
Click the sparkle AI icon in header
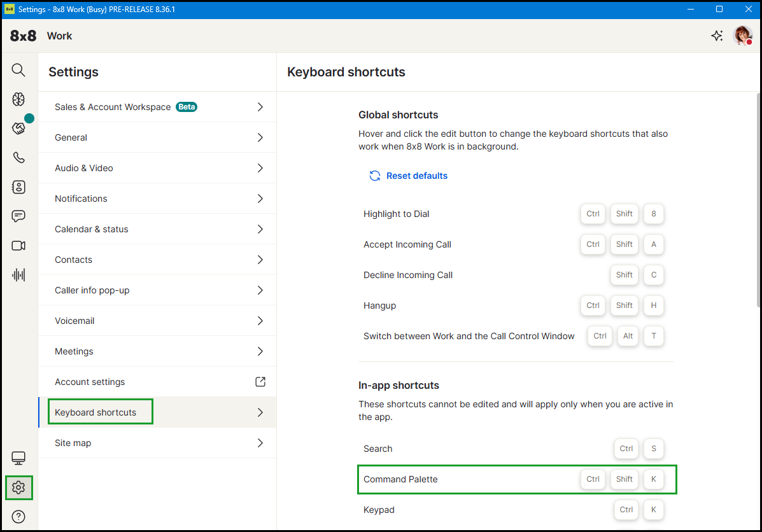(717, 36)
